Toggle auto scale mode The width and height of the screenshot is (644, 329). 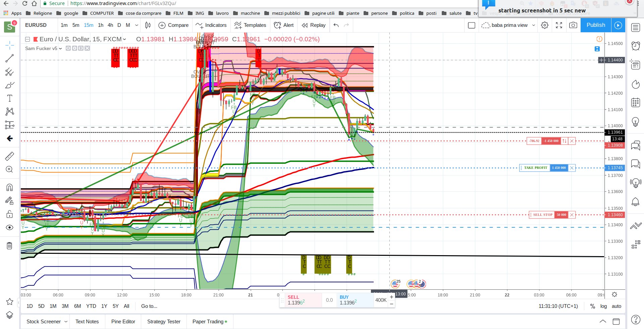click(x=616, y=306)
